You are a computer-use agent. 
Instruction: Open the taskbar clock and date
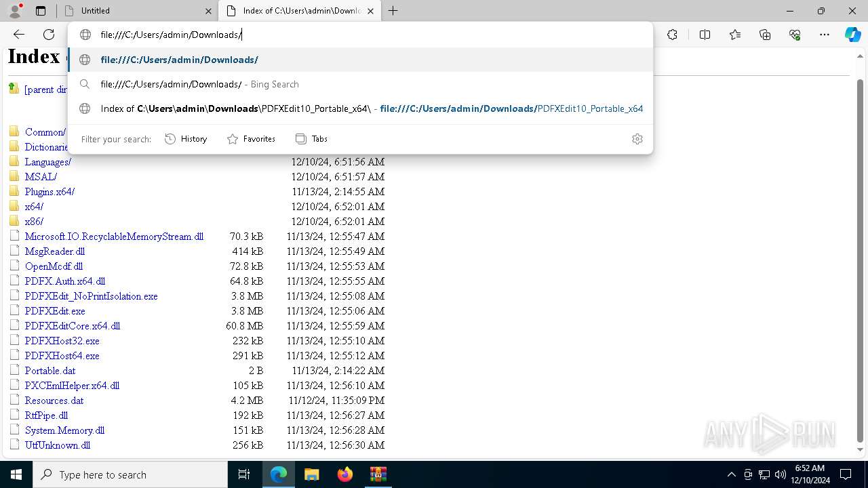tap(809, 474)
